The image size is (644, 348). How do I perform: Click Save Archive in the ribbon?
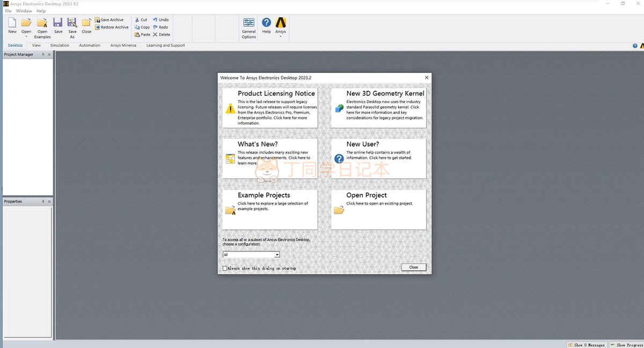(109, 20)
